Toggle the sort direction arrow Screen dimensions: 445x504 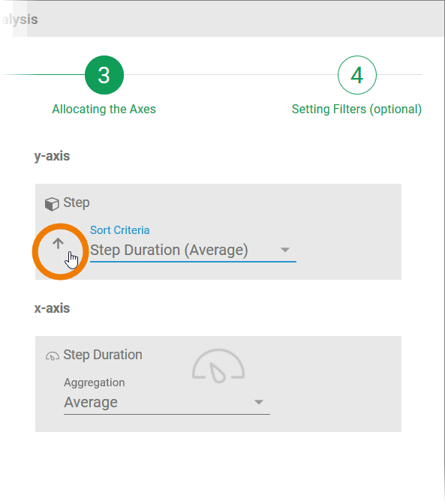click(x=58, y=244)
